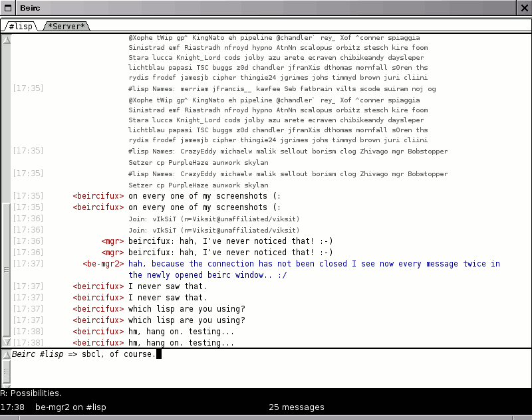
Task: Click the first 'I never saw that.' message
Action: (168, 286)
